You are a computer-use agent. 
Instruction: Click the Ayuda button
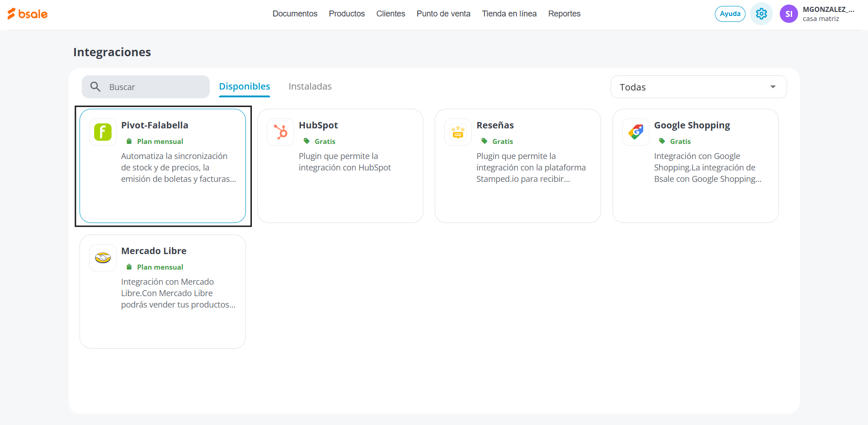click(x=730, y=14)
